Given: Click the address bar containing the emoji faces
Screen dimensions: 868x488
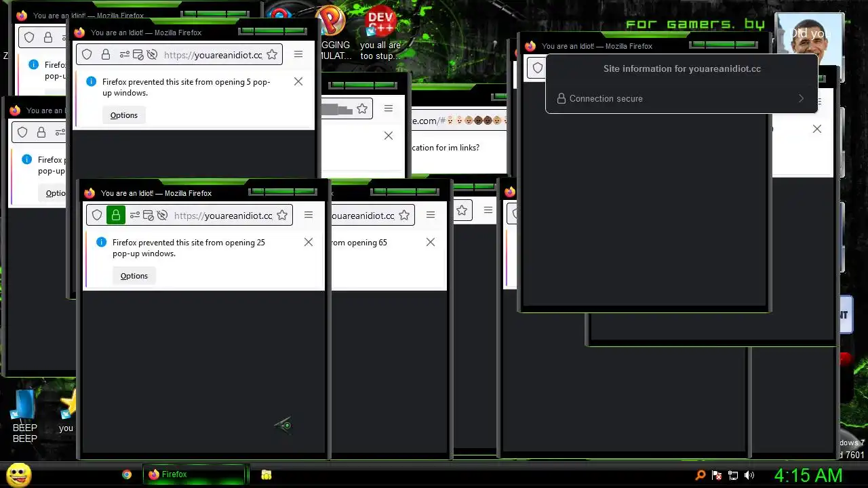Looking at the screenshot, I should tap(459, 121).
